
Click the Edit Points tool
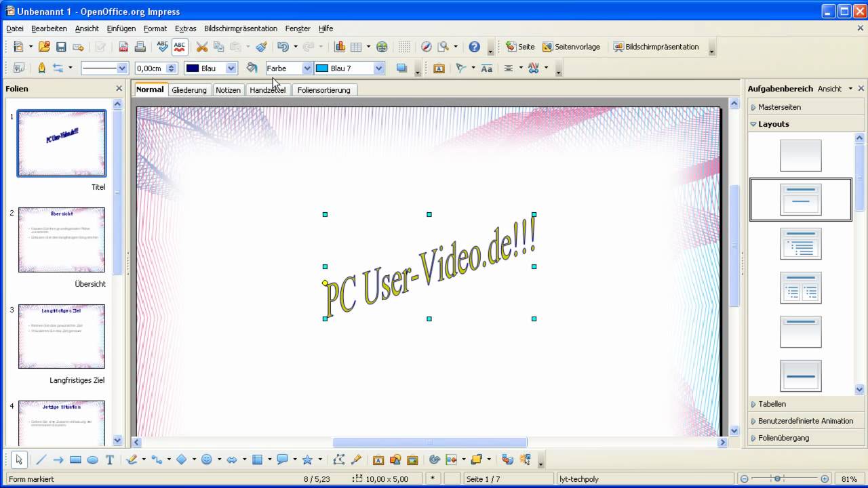click(x=339, y=460)
